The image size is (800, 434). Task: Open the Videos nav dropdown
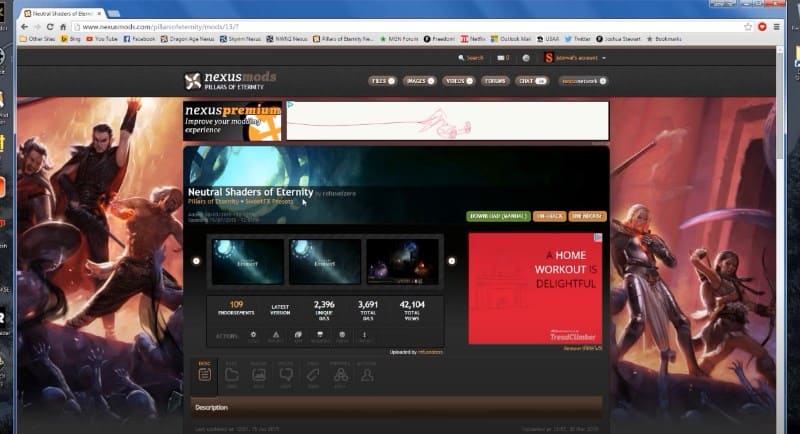click(458, 81)
